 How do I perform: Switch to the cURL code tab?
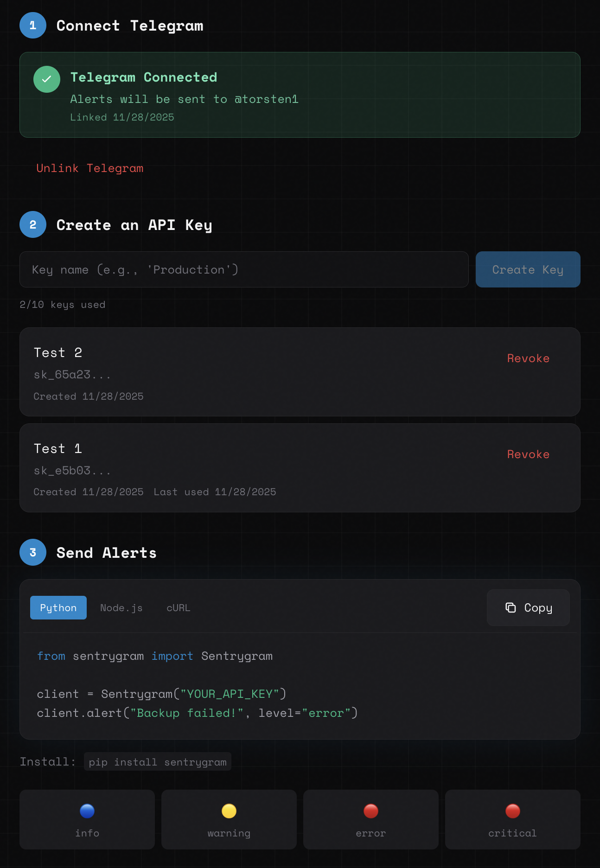[178, 607]
